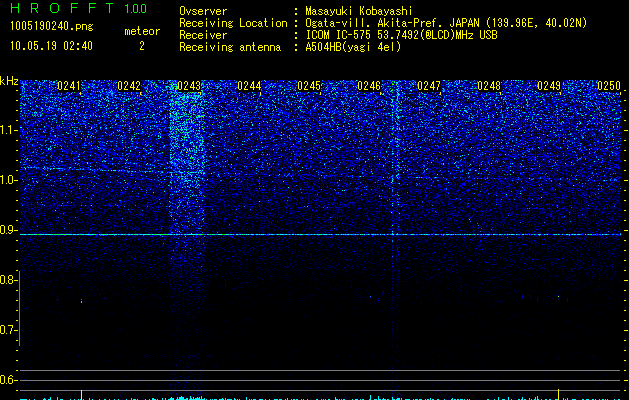Click the 0.6 frequency axis label
Viewport: 629px width, 400px height.
(x=8, y=380)
